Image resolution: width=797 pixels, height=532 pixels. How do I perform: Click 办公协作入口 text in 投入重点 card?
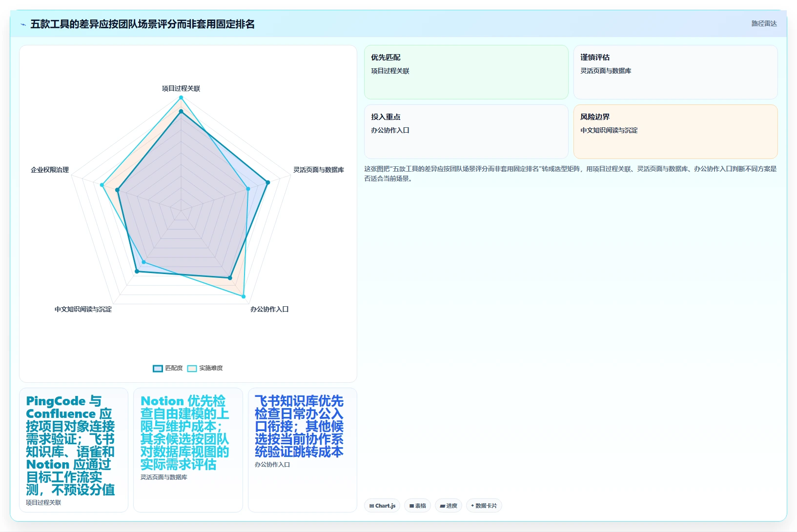click(x=390, y=130)
